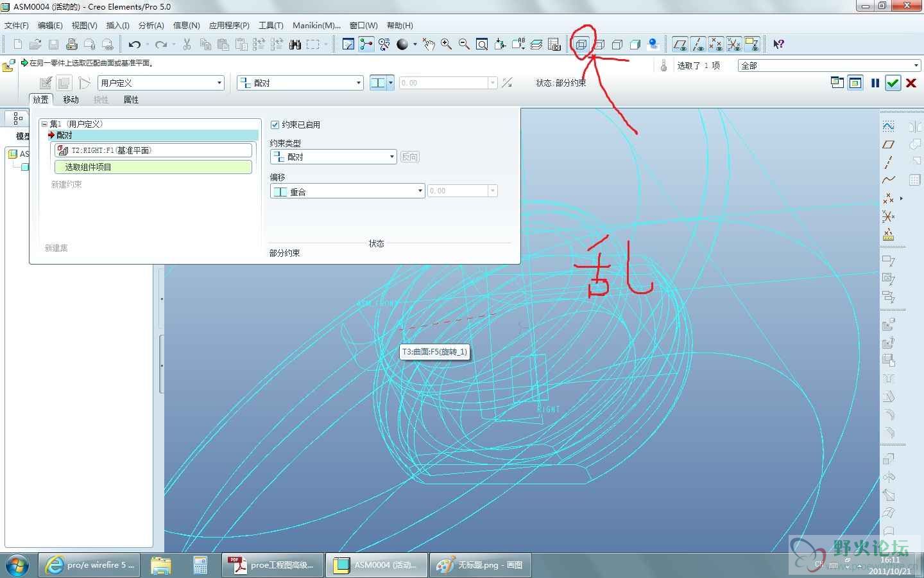
Task: Cancel component placement with red X
Action: point(911,83)
